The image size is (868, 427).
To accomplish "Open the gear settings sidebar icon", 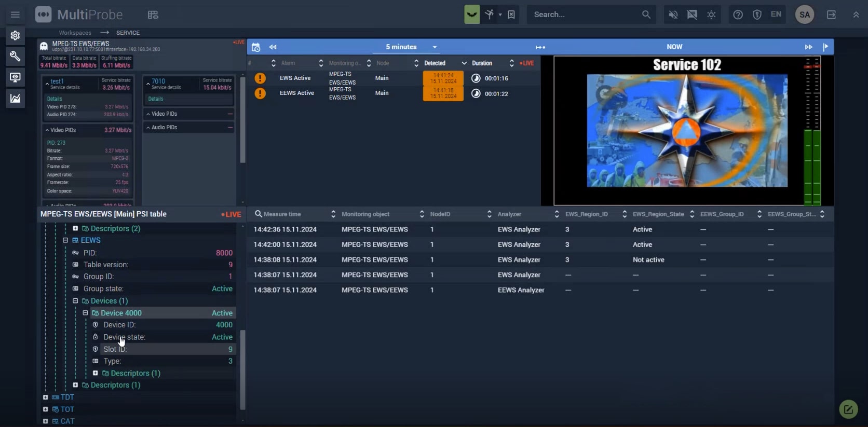I will [x=15, y=35].
